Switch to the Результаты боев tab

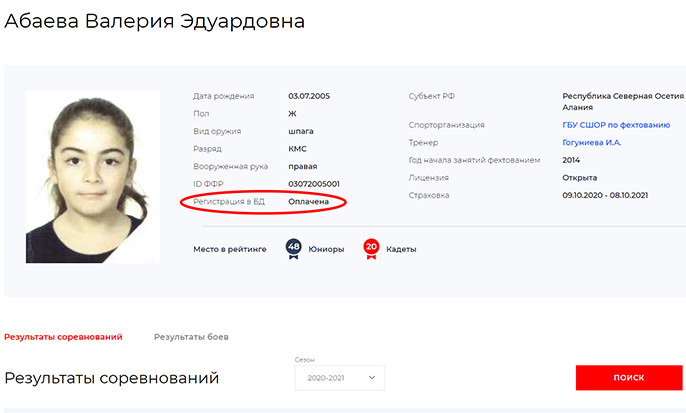191,337
